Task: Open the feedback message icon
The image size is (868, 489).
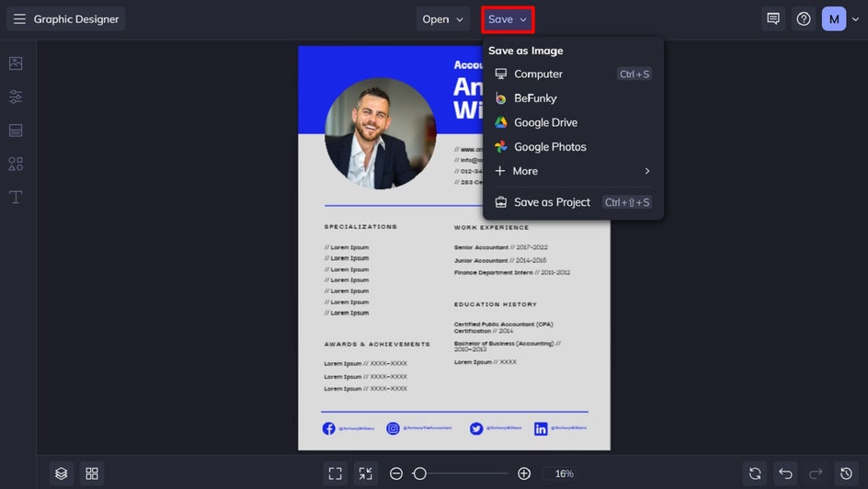Action: pyautogui.click(x=773, y=18)
